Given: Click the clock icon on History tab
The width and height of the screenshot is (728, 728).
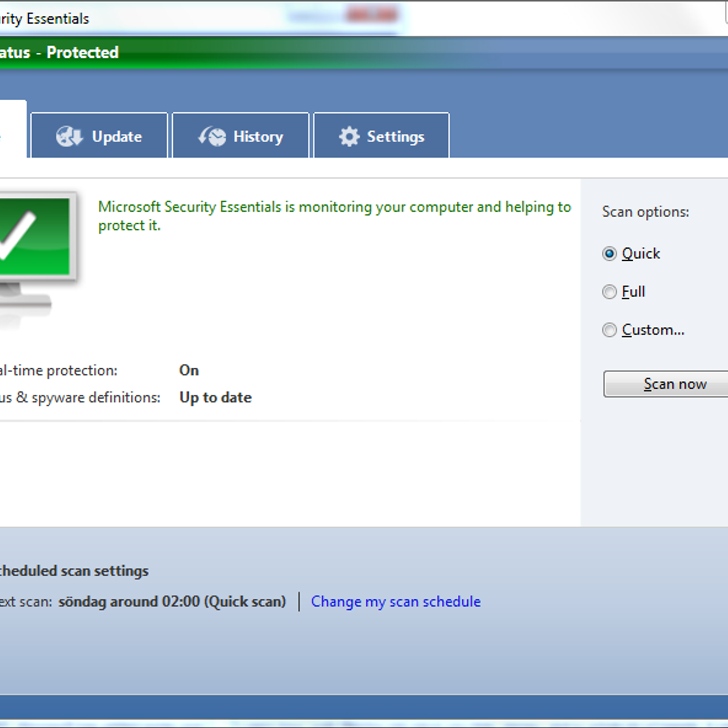Looking at the screenshot, I should click(x=212, y=136).
